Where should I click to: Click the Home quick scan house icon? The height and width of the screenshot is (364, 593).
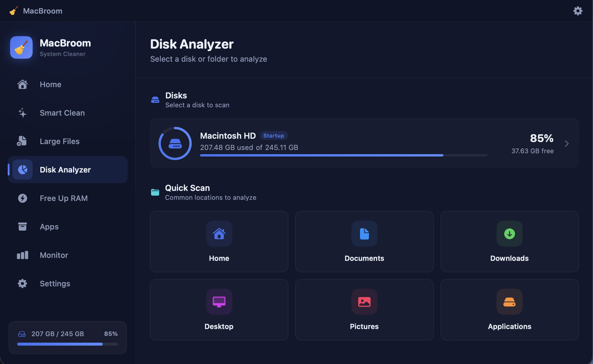219,234
